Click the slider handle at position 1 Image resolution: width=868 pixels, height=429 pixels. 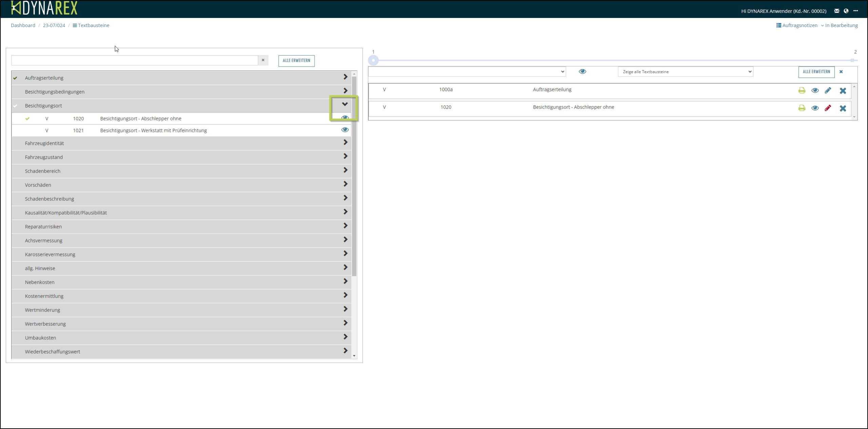(373, 60)
